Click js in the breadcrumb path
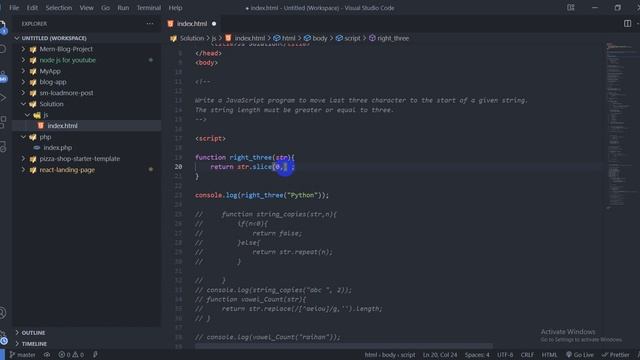Viewport: 640px width, 360px height. [x=214, y=38]
